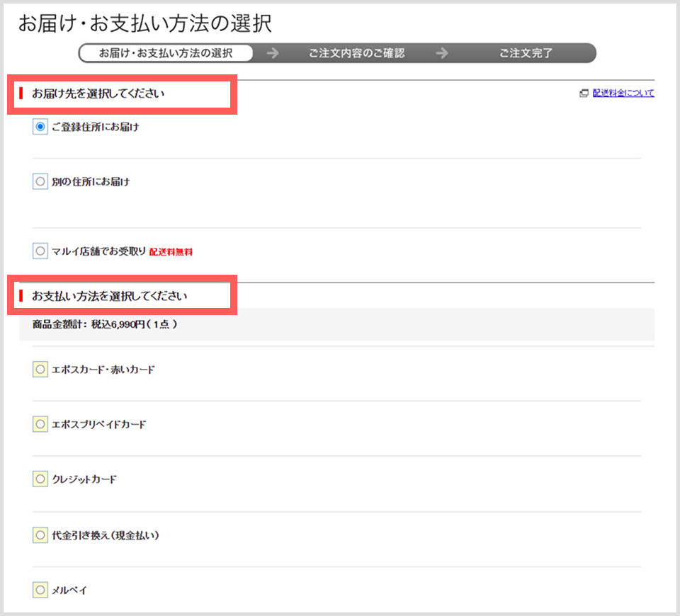The image size is (680, 616).
Task: Choose メルペイ as payment method
Action: pyautogui.click(x=41, y=589)
